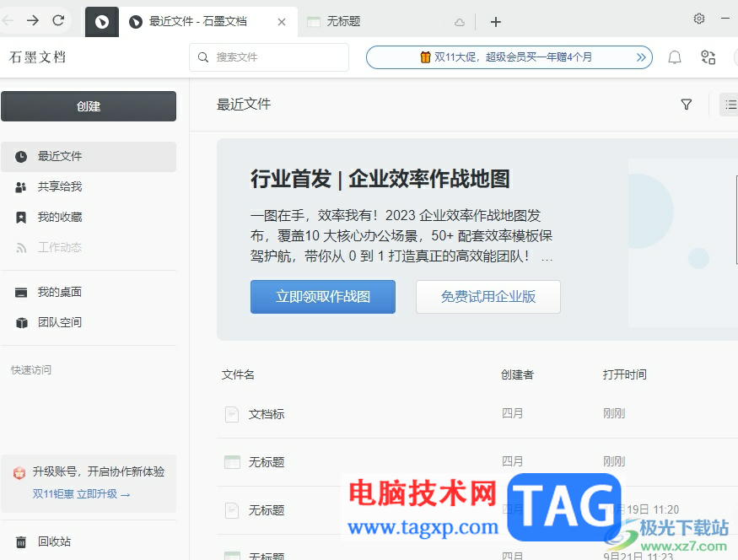Click 双11钜惠 立即升级 link
Screen dimensions: 738x560
[x=81, y=494]
